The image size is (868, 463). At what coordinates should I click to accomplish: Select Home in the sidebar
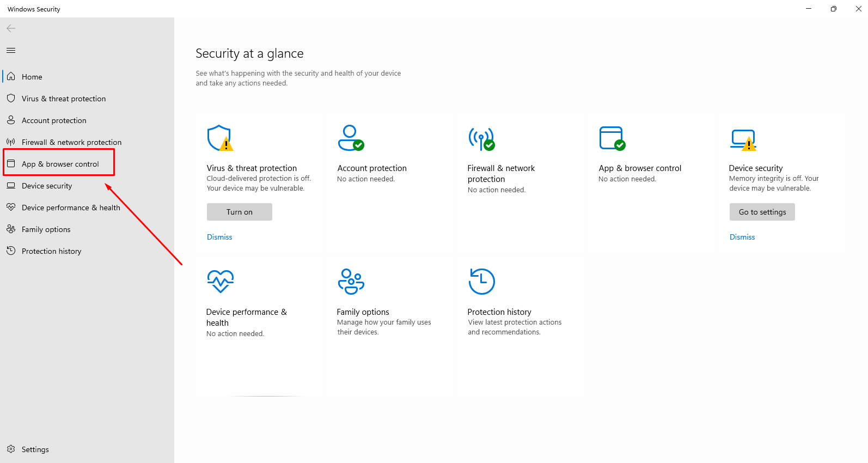pos(32,77)
